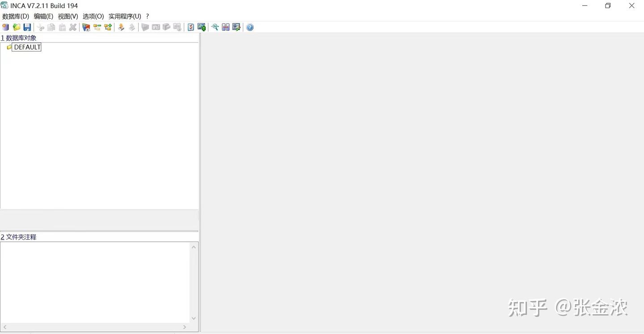Click the grey panel icon before the grey box
This screenshot has width=644, height=334.
click(x=156, y=27)
